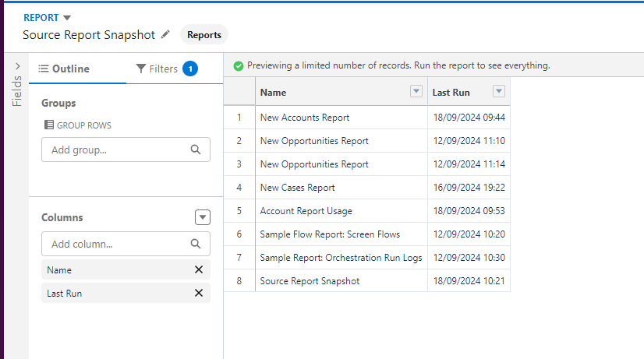Open the Name column header dropdown
Viewport: 644px width, 359px height.
pos(416,92)
